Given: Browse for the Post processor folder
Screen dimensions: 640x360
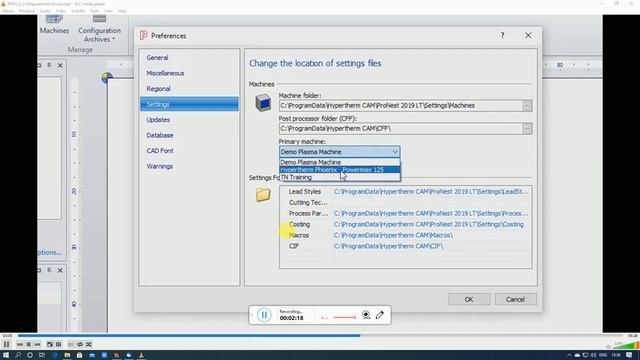Looking at the screenshot, I should (527, 129).
